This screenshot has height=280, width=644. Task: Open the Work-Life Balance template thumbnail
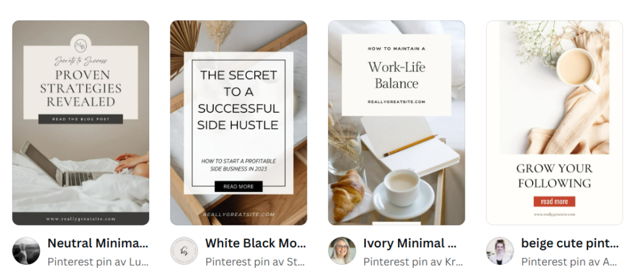[x=396, y=122]
